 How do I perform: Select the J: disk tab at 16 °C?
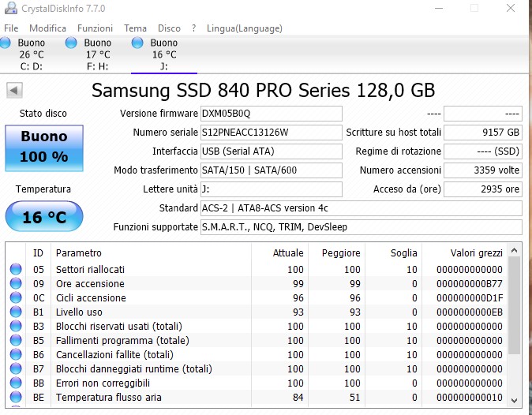tap(164, 54)
